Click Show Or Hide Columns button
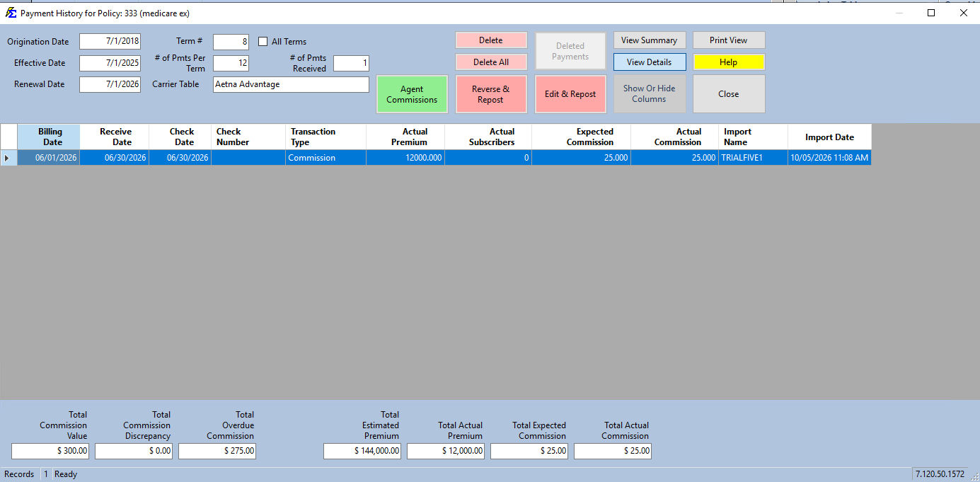This screenshot has width=980, height=482. pos(650,94)
